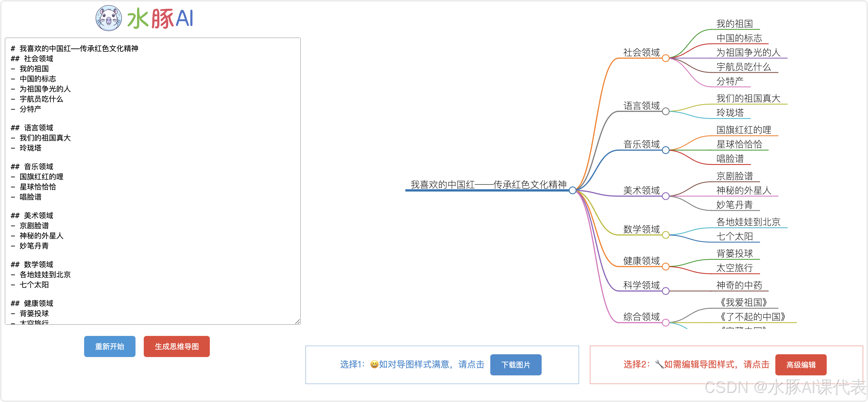This screenshot has width=868, height=402.
Task: Collapse the 语言领域 branch node circle
Action: (666, 111)
